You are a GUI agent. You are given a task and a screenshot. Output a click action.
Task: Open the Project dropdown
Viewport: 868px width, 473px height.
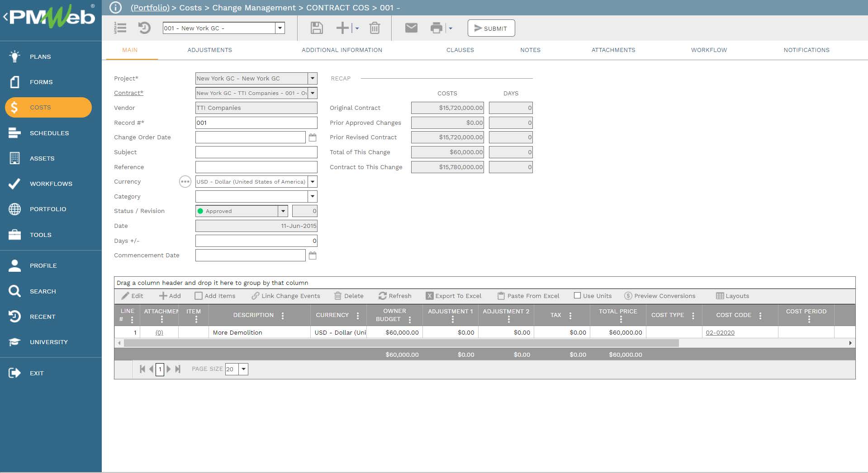[313, 78]
